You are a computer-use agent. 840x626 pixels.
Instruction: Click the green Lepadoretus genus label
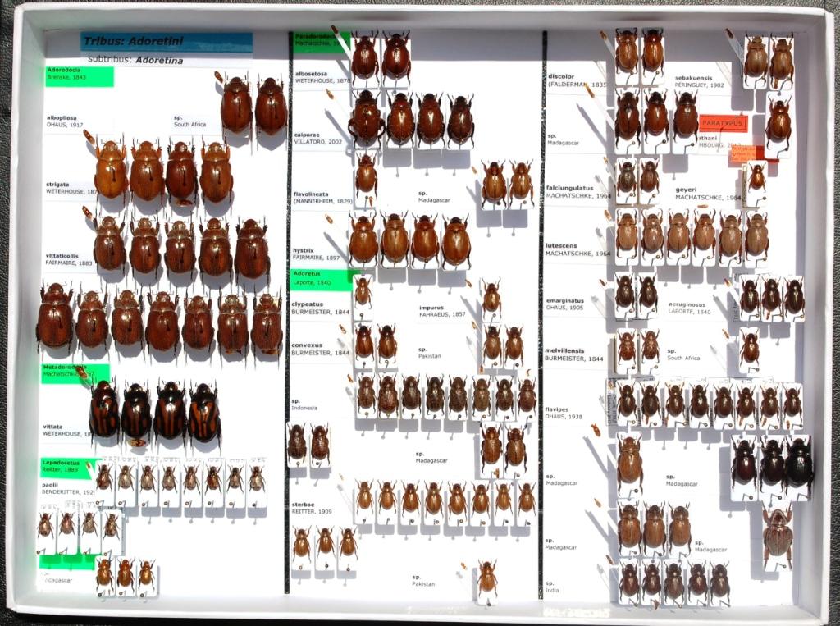(x=69, y=467)
